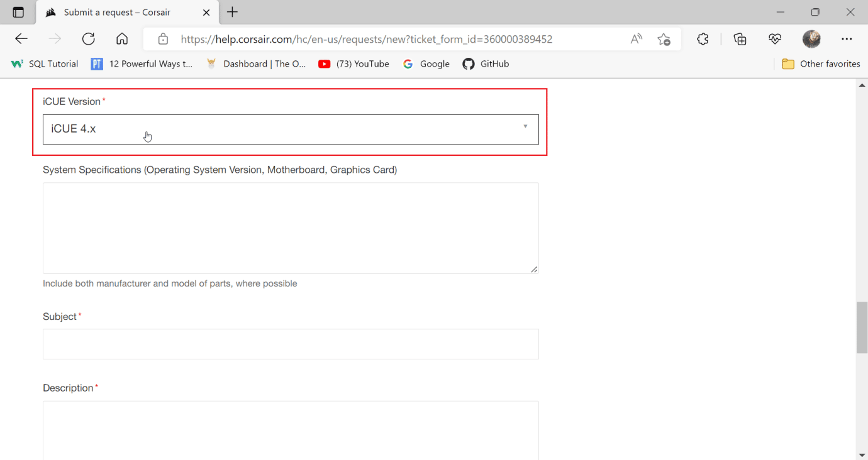The image size is (868, 460).
Task: Open the user profile avatar
Action: coord(811,39)
